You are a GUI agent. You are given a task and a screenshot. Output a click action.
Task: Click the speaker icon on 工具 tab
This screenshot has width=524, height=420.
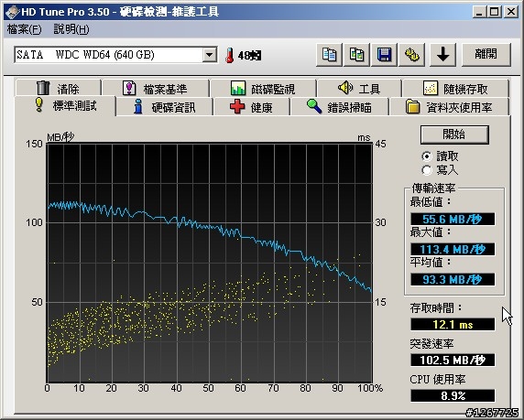pos(345,88)
